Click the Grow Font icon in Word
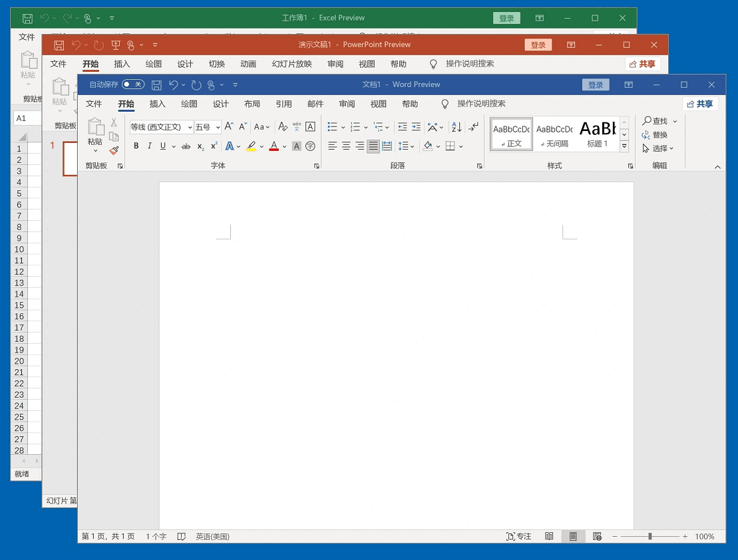Screen dimensions: 738x560 click(229, 126)
